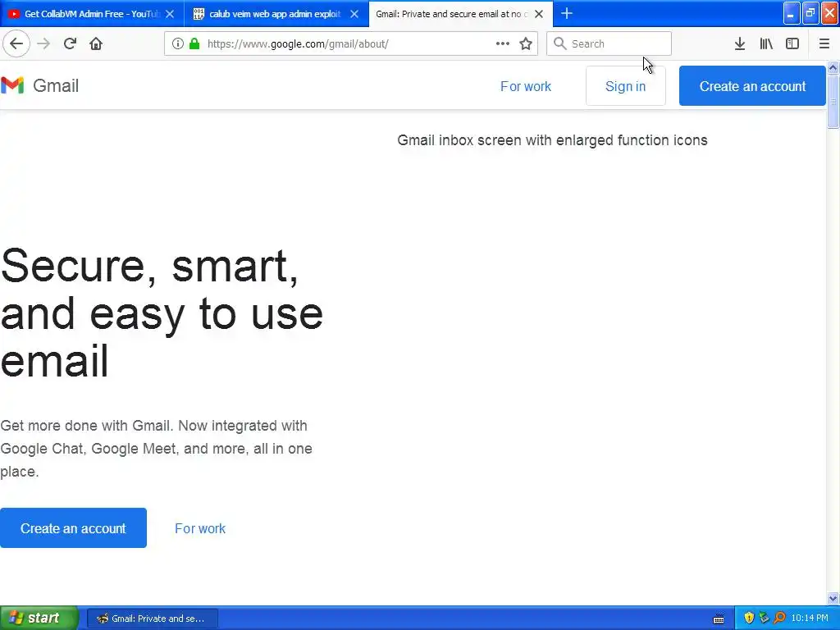Viewport: 840px width, 630px height.
Task: Open the Windows Start menu
Action: coord(39,619)
